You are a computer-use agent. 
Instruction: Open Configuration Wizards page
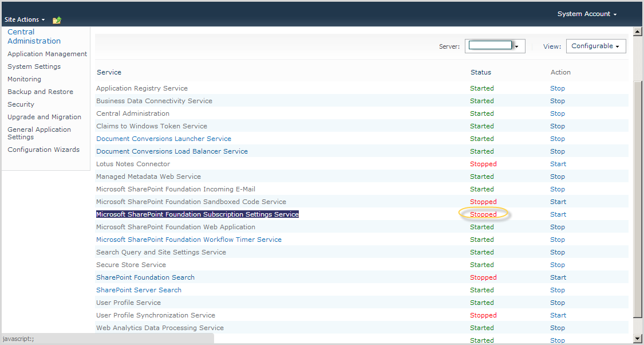[x=44, y=150]
